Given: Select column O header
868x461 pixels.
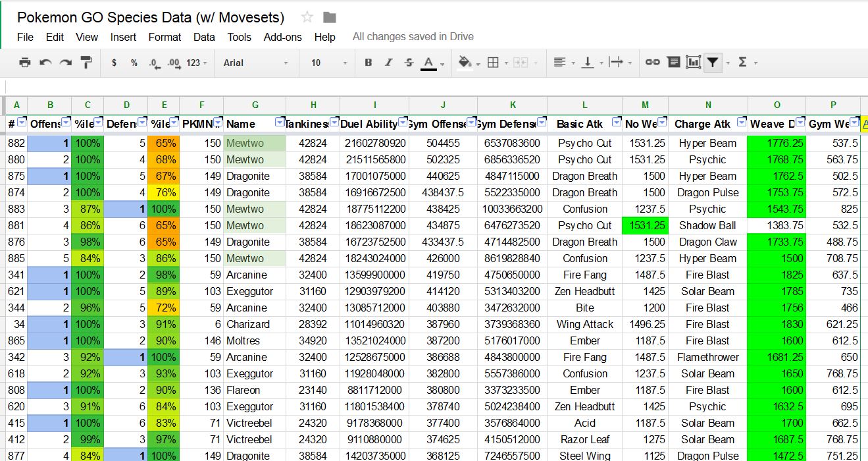Looking at the screenshot, I should tap(777, 105).
